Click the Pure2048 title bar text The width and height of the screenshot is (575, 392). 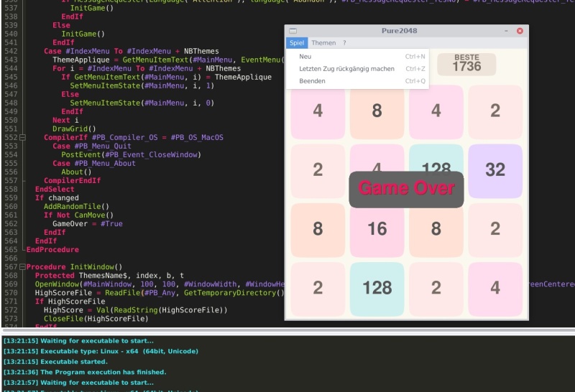pyautogui.click(x=399, y=31)
